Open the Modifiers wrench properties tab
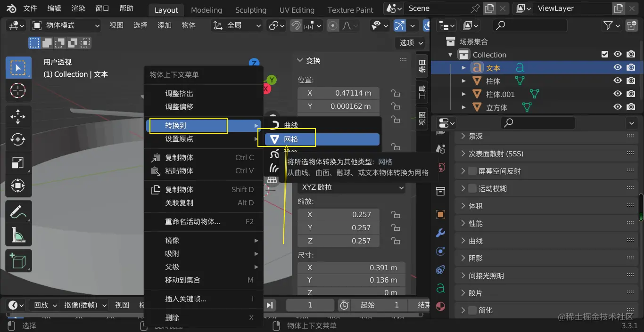This screenshot has height=332, width=644. [441, 233]
